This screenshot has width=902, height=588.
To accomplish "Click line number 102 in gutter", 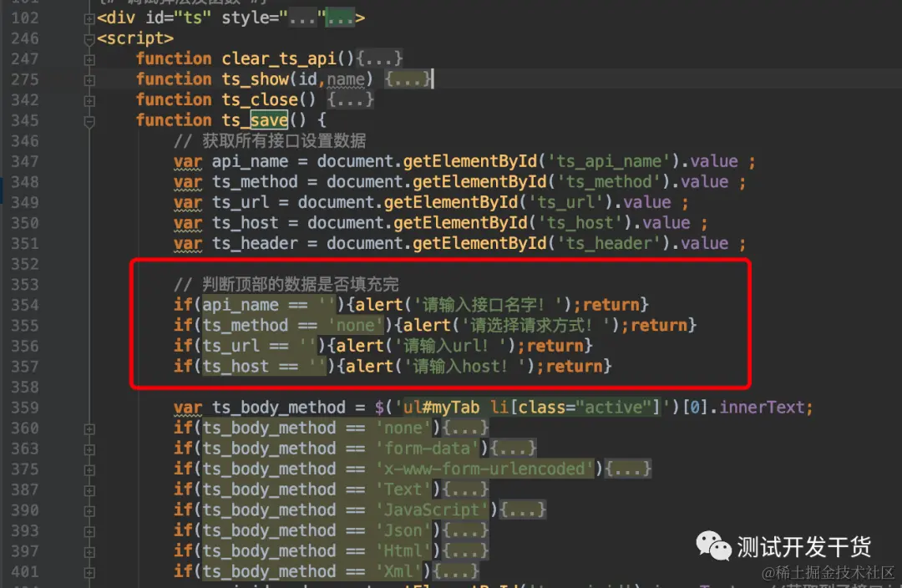I will 25,18.
